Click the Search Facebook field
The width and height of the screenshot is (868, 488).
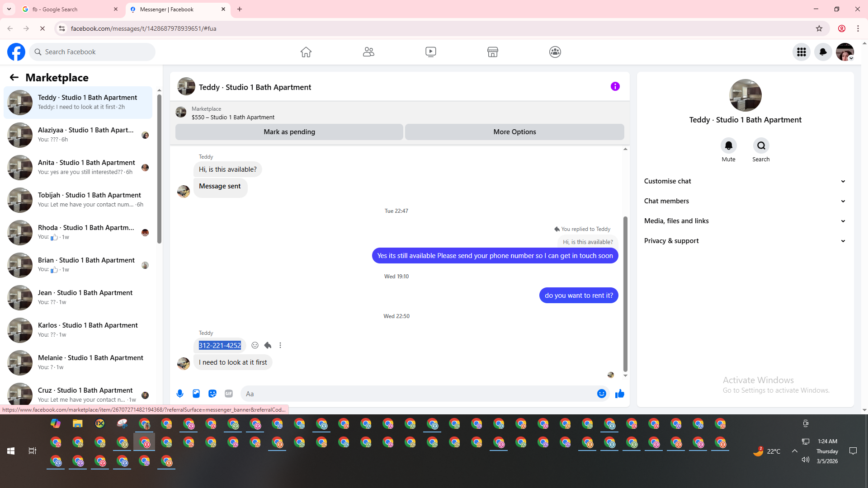[92, 52]
